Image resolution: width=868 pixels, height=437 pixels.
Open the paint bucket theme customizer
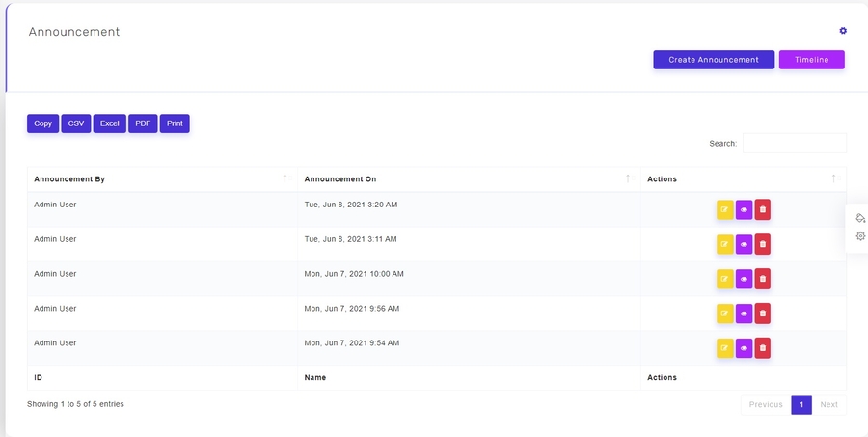coord(860,218)
